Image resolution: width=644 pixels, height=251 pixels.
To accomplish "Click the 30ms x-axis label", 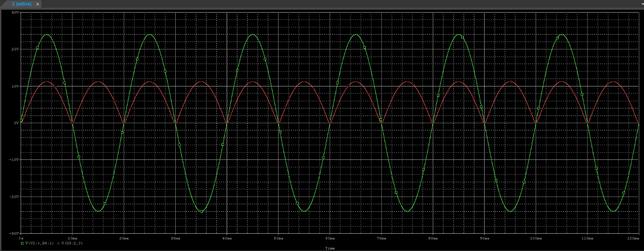I will [175, 238].
